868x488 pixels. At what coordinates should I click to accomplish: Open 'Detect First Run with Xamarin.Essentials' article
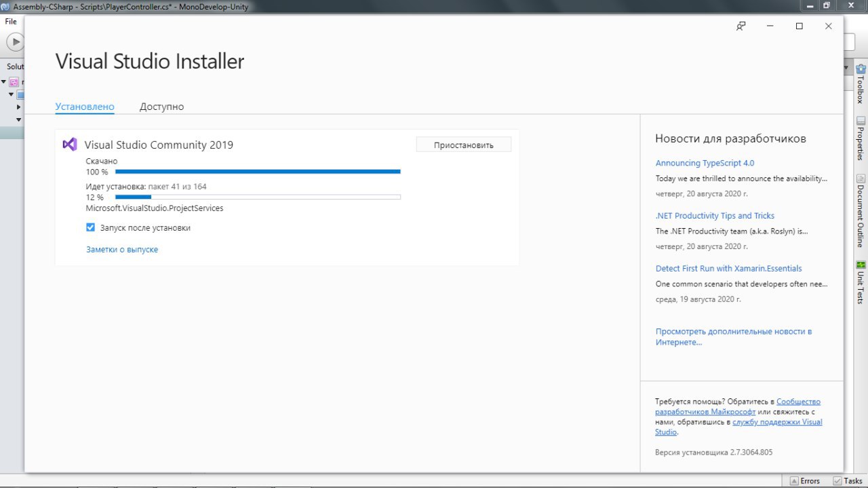tap(729, 268)
